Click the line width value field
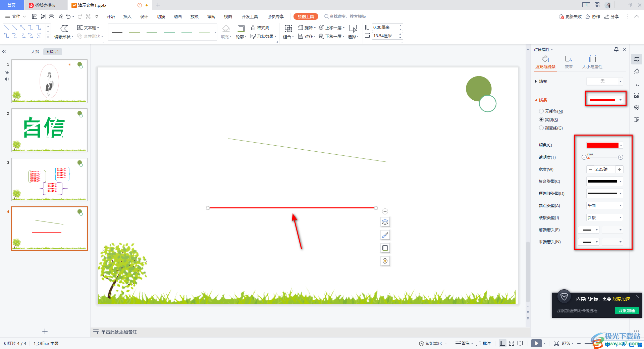 tap(605, 169)
